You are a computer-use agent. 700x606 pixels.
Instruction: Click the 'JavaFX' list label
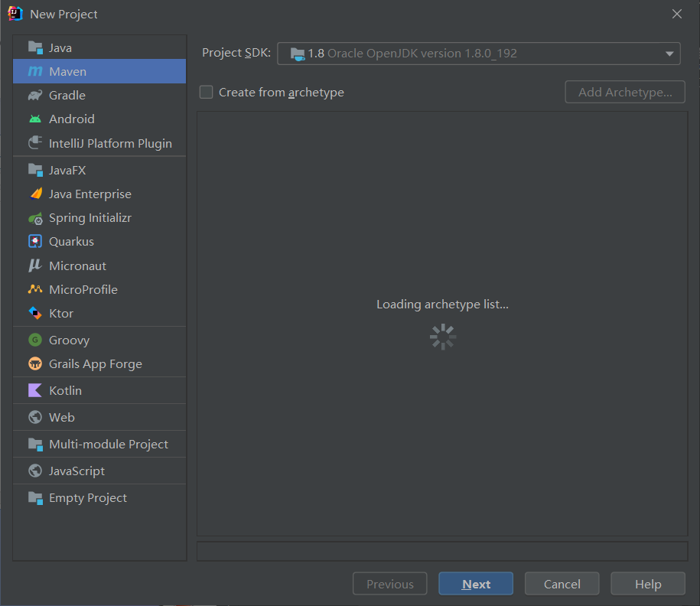coord(67,170)
